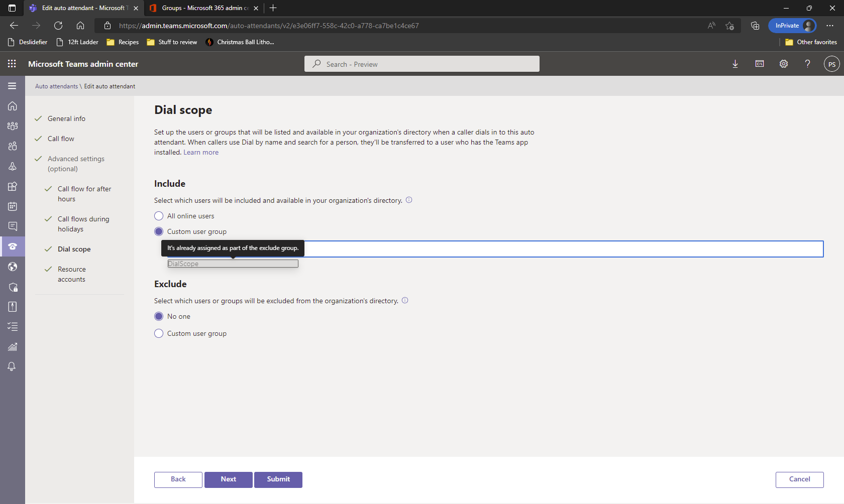Go to the Dashboard home icon

click(13, 106)
